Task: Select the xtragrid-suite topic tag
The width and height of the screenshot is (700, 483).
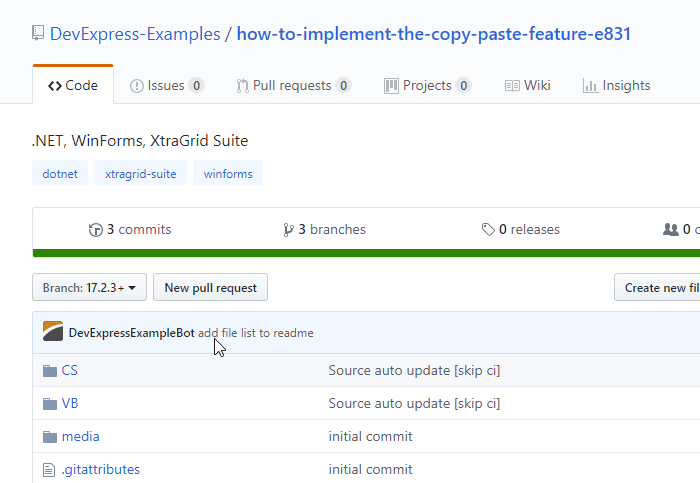Action: [140, 174]
